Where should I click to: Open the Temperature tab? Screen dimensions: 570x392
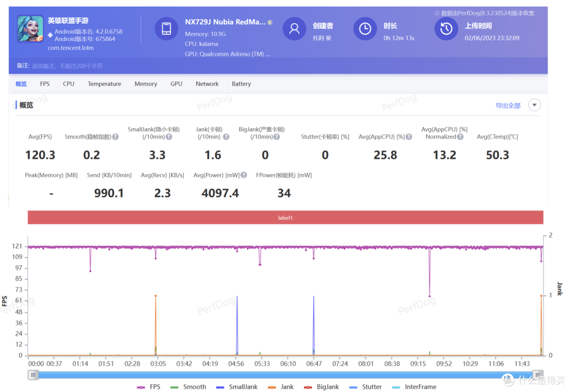pyautogui.click(x=104, y=84)
